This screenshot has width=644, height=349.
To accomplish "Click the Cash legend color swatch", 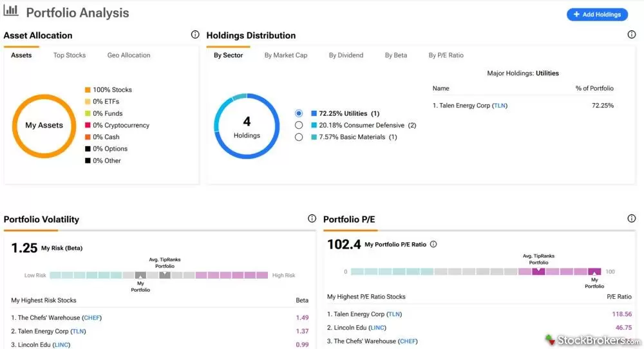I will pos(88,137).
